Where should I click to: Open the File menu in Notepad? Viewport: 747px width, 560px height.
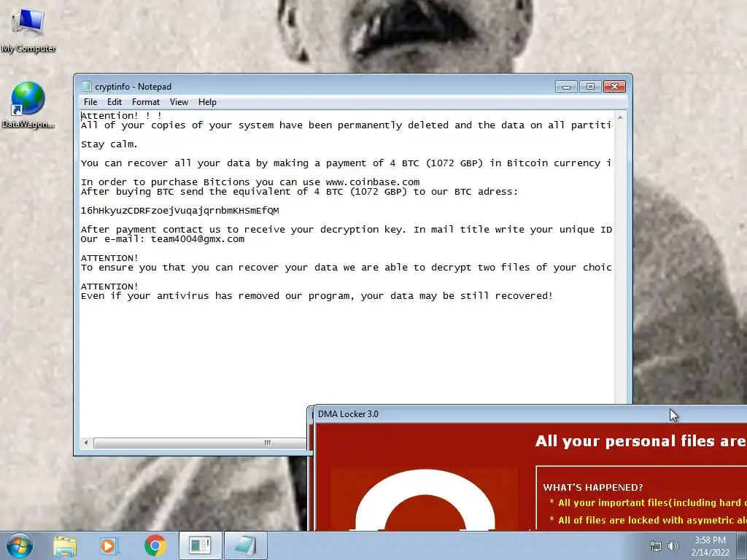(x=90, y=102)
